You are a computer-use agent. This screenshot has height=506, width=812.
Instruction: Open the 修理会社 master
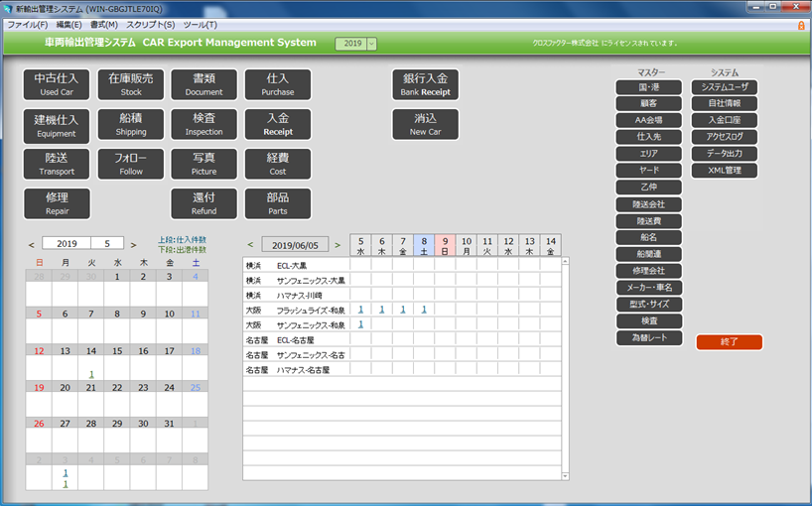point(649,271)
